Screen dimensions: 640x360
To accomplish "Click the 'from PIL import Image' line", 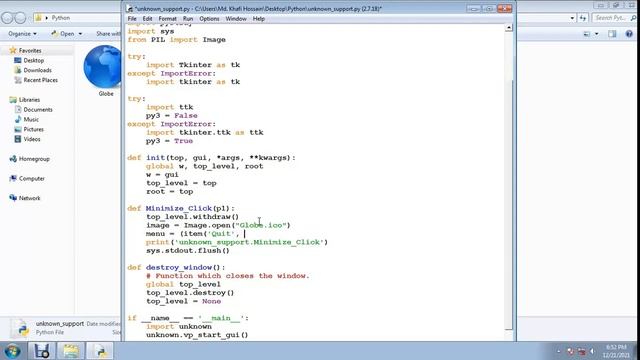I will [176, 40].
